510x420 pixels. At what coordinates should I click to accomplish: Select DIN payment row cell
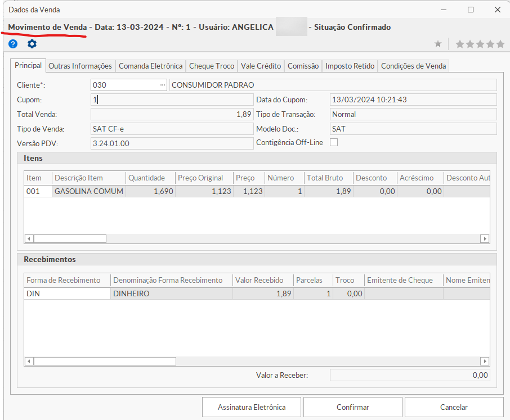(x=68, y=293)
